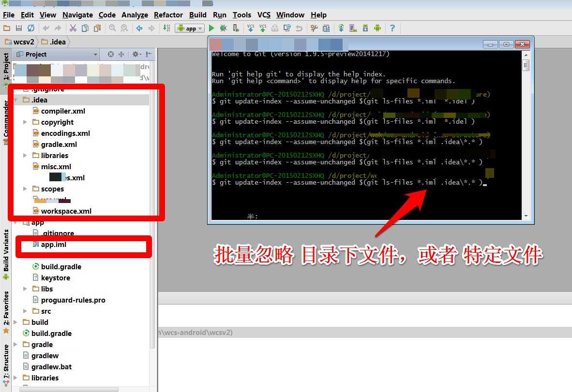Screen dimensions: 572x392
Task: Click the Undo arrow icon
Action: point(46,28)
